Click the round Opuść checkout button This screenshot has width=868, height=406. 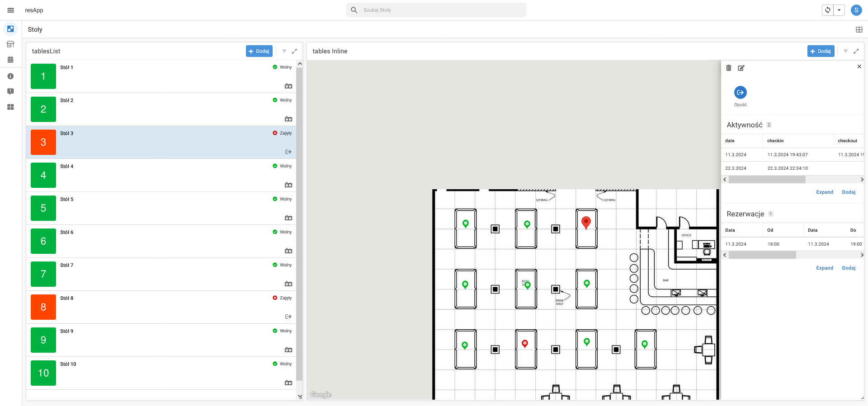(740, 93)
